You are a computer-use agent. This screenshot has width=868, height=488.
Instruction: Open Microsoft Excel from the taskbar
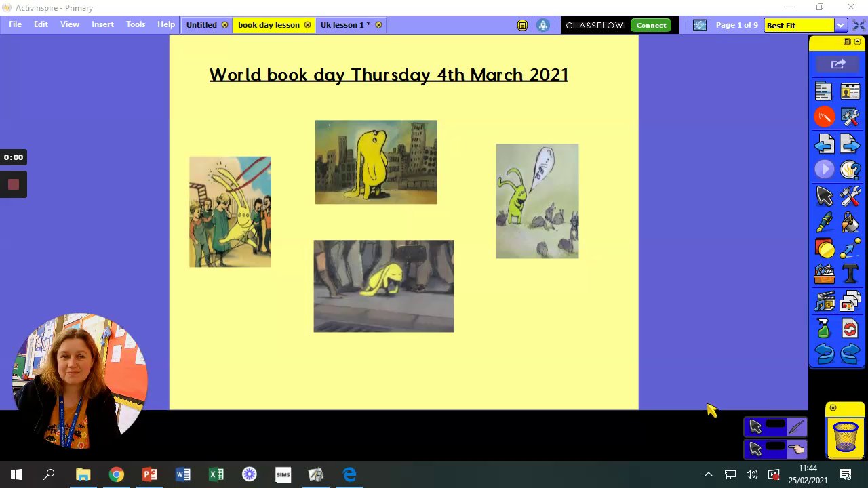coord(216,474)
